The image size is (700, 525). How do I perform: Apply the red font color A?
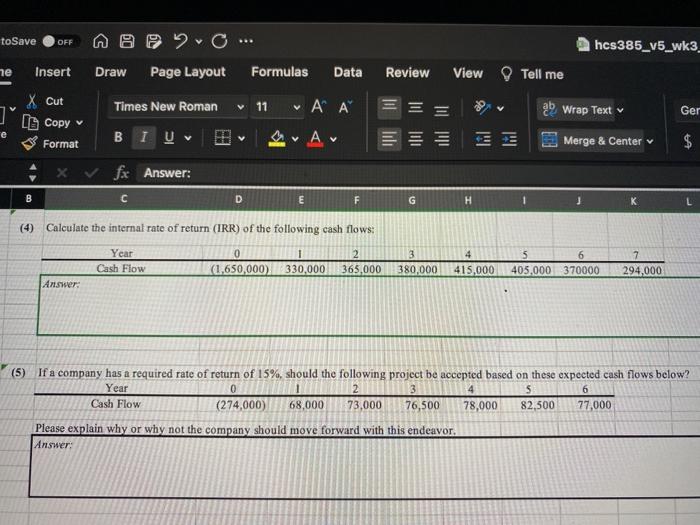tap(315, 139)
